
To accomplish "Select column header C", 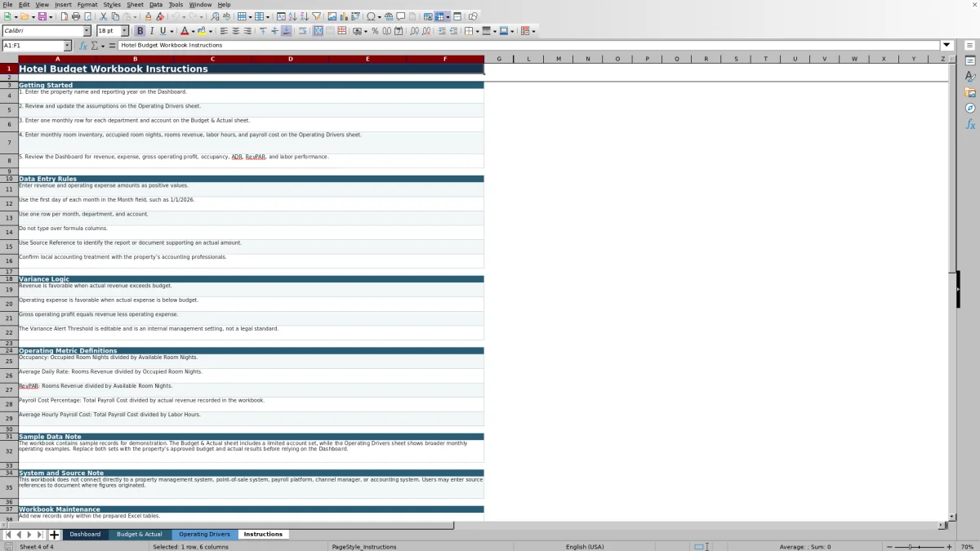I will [212, 59].
